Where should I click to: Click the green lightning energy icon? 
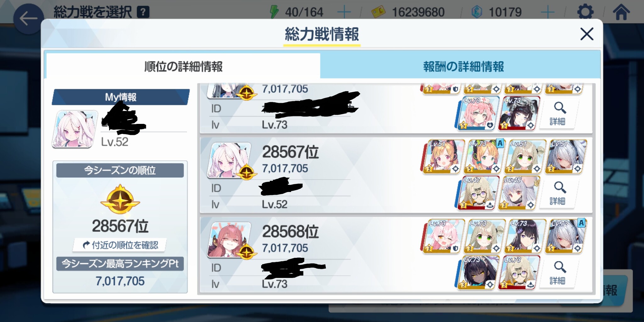(x=274, y=12)
